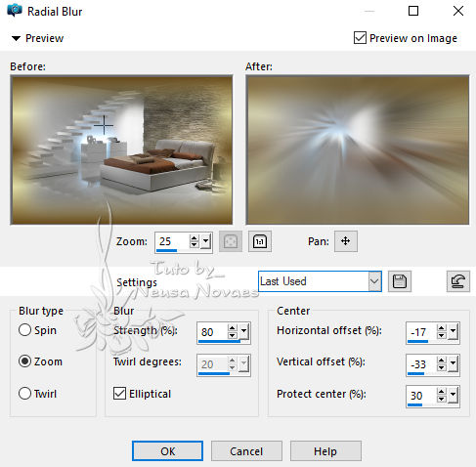The image size is (476, 467).
Task: Click the fit image to window icon
Action: [x=231, y=241]
